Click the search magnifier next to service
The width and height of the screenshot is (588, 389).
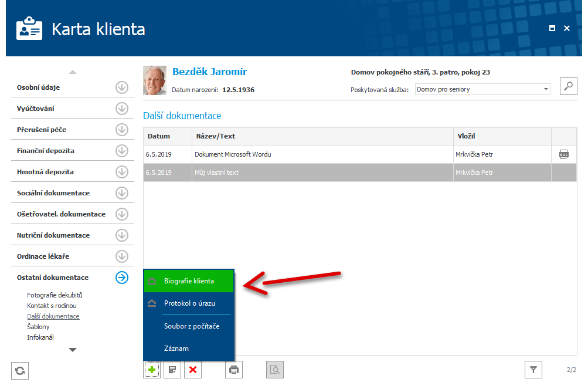pyautogui.click(x=569, y=86)
